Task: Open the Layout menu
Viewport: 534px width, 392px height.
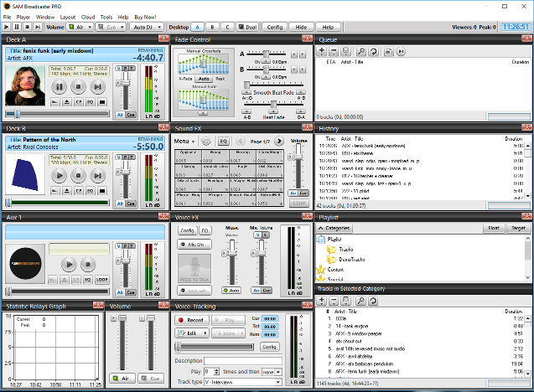Action: coord(66,16)
